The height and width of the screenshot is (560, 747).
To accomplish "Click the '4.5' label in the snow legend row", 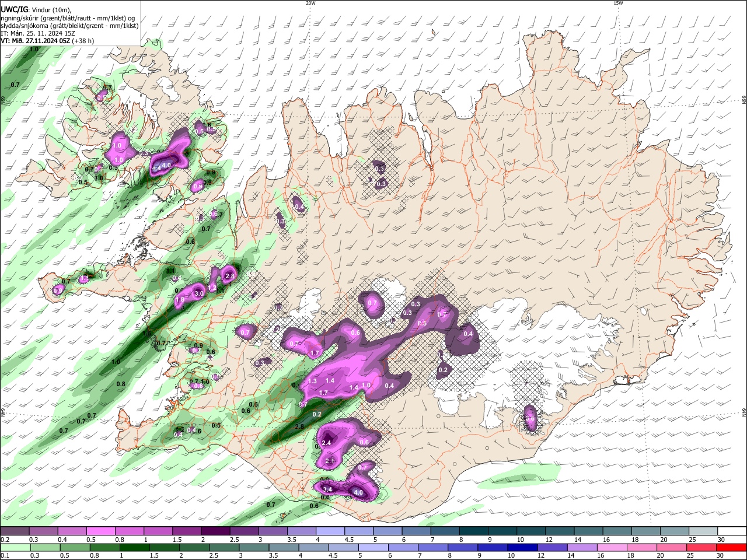I will [x=350, y=540].
